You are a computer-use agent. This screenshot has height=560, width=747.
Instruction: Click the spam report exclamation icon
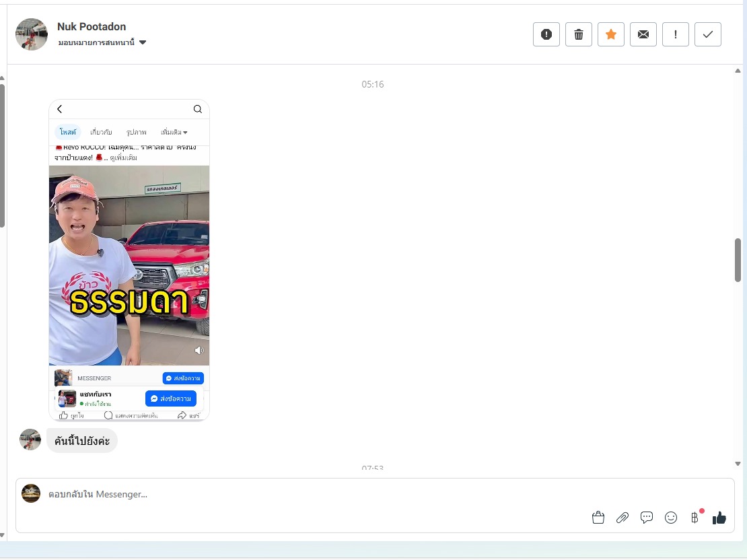(x=546, y=34)
